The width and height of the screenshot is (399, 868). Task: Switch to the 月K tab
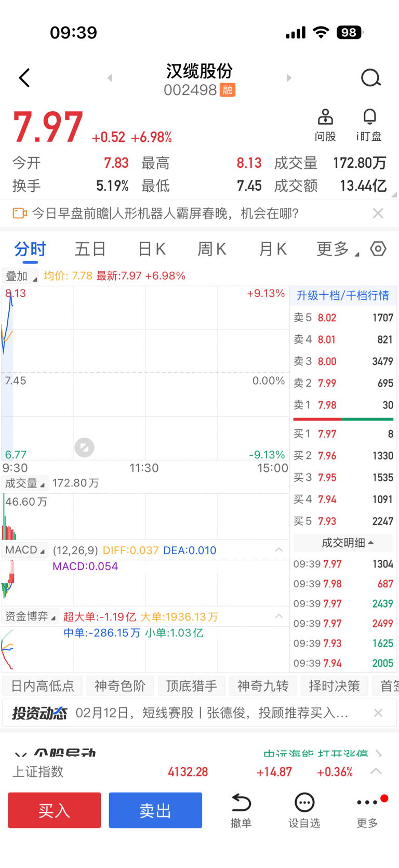click(273, 249)
